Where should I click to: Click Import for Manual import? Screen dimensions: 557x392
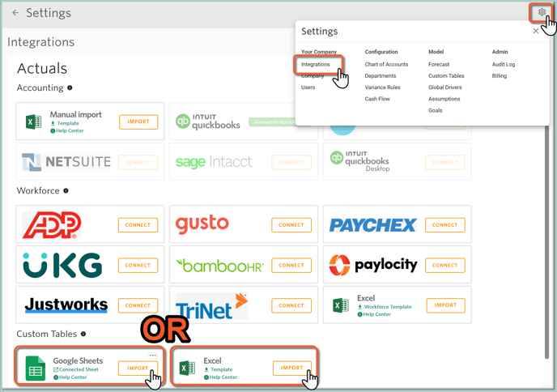[x=138, y=122]
